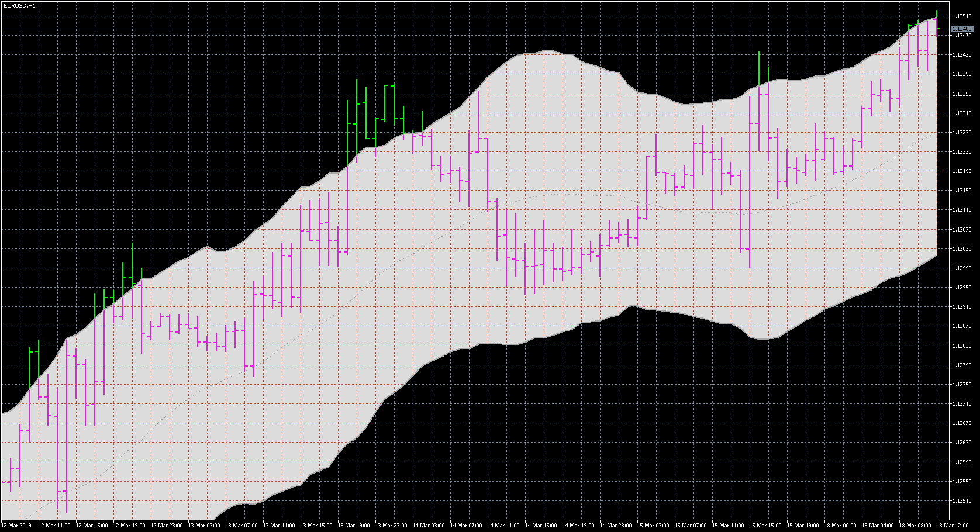Click the 15 Mar 15:00 time label
Viewport: 980px width, 532px height.
pos(765,526)
